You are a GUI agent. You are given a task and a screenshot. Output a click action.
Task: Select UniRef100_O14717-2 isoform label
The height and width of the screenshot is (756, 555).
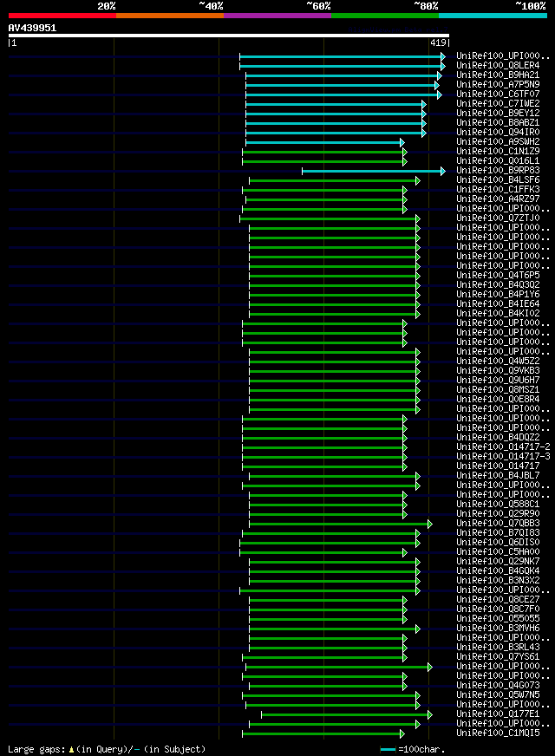[504, 447]
